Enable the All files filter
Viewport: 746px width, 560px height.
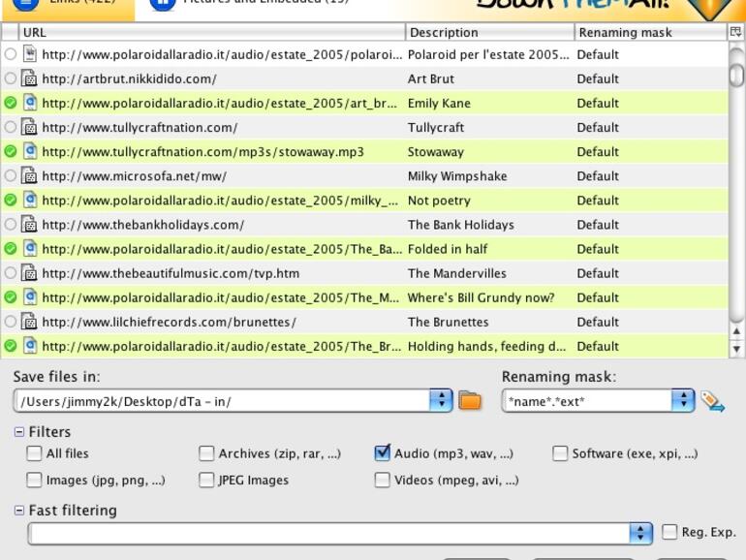point(34,453)
